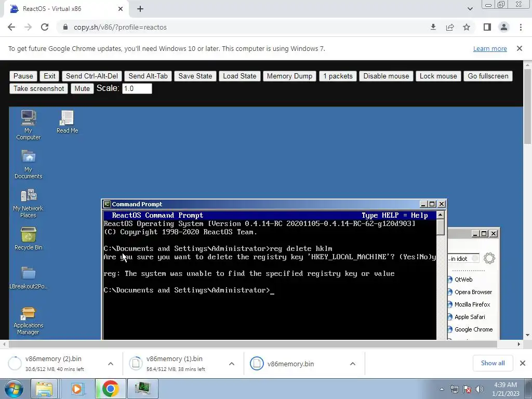The image size is (532, 399).
Task: Click the Scale input field
Action: click(x=137, y=88)
